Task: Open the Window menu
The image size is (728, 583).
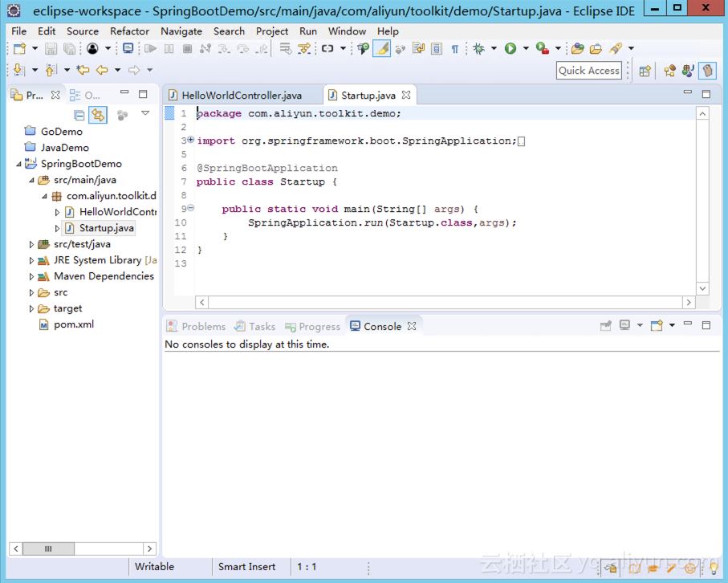Action: point(348,31)
